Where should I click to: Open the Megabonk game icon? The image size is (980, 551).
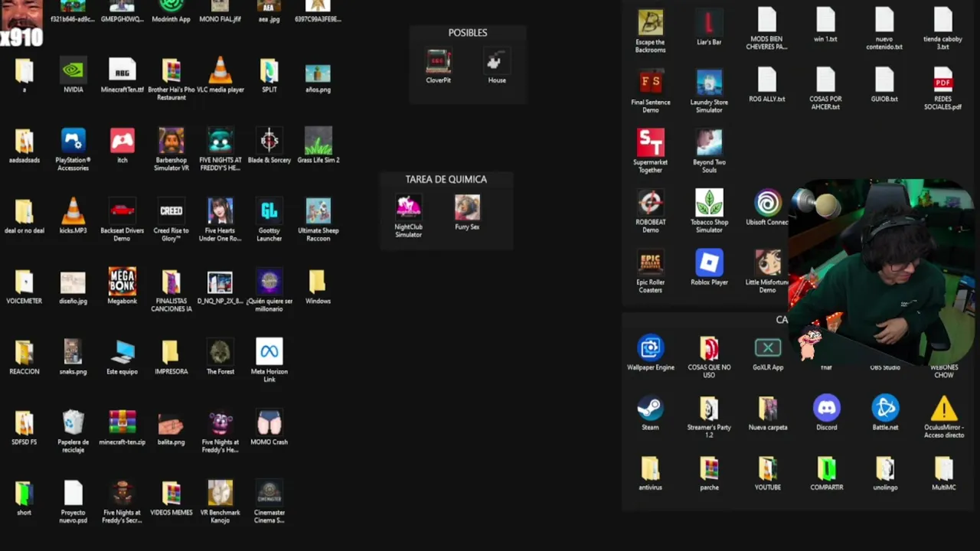tap(122, 282)
